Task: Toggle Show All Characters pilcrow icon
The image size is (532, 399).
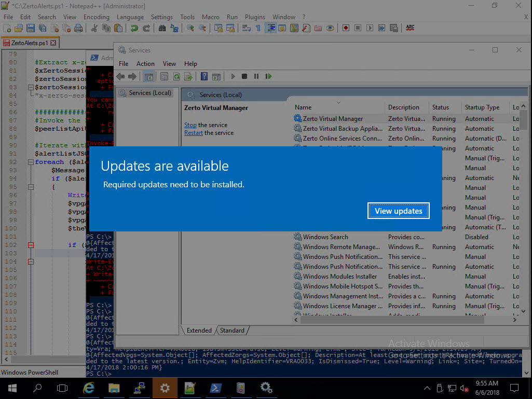Action: point(258,28)
